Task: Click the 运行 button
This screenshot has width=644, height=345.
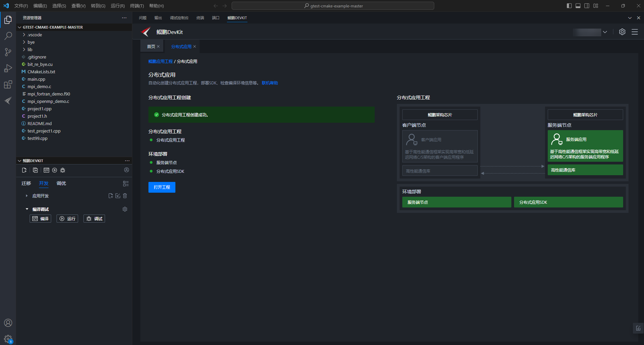Action: pyautogui.click(x=67, y=219)
